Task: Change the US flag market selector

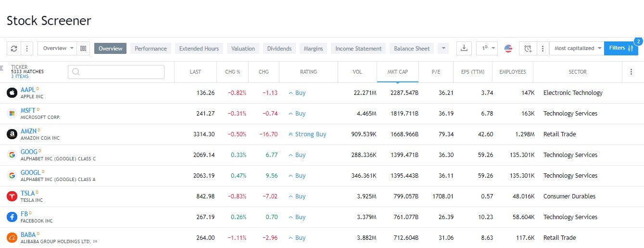Action: 508,49
